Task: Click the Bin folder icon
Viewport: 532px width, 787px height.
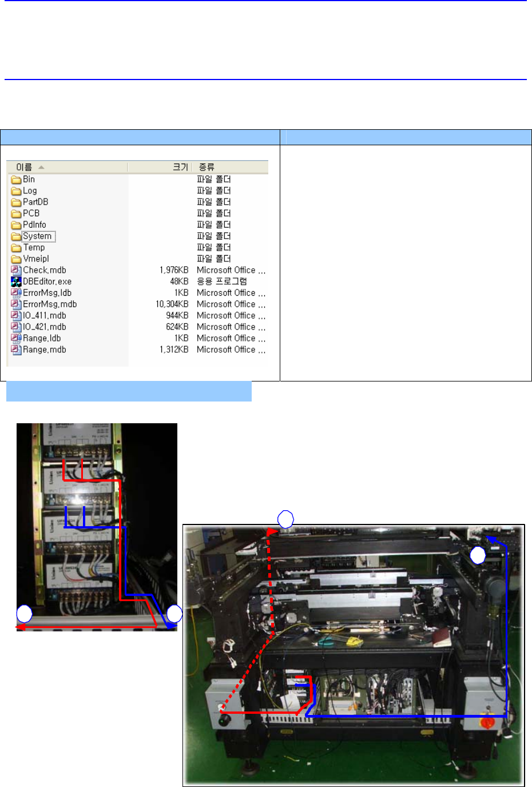Action: click(16, 180)
